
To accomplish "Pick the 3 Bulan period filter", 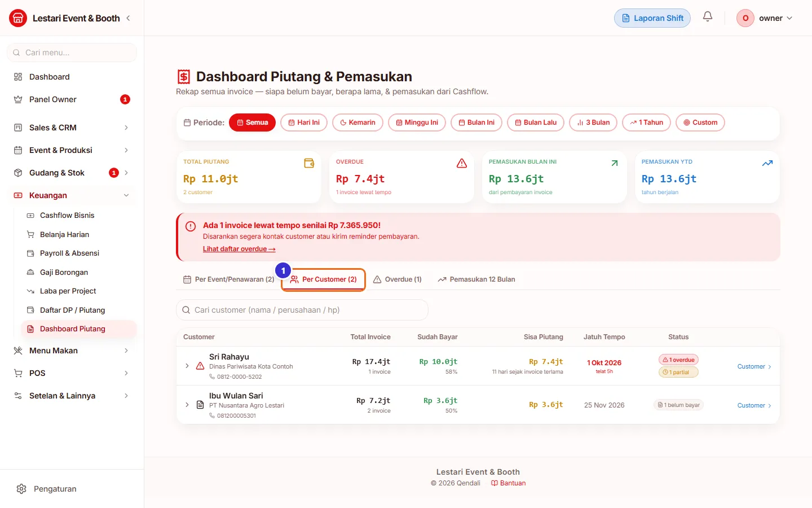I will click(x=593, y=122).
